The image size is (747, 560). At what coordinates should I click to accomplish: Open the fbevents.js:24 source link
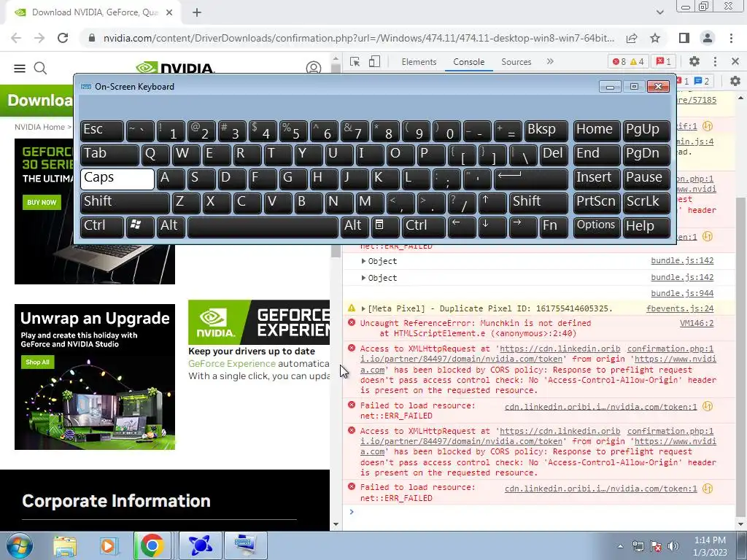coord(680,308)
